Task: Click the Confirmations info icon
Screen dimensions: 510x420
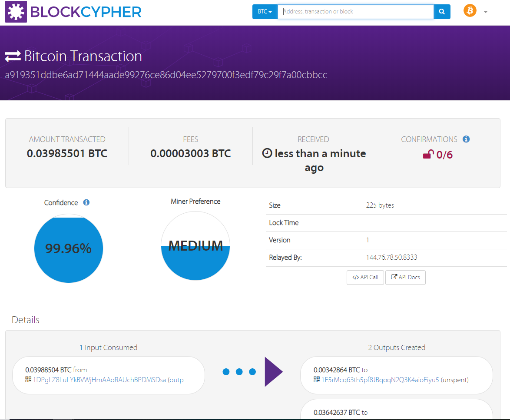Action: point(466,139)
